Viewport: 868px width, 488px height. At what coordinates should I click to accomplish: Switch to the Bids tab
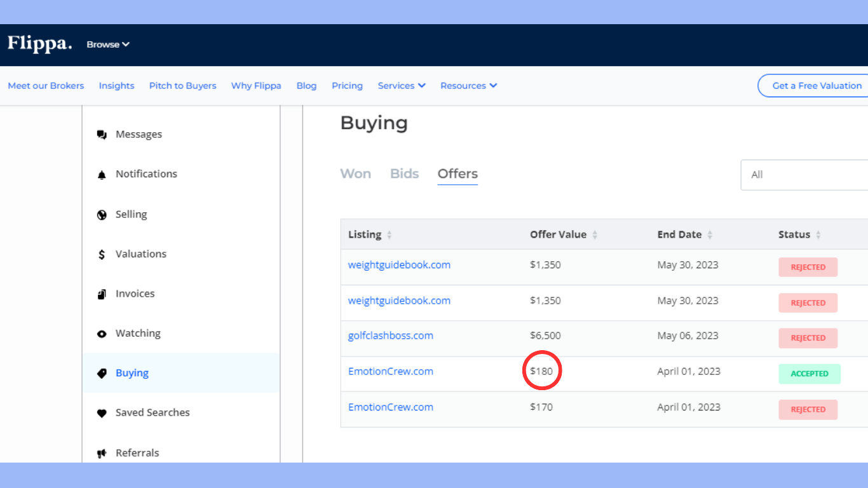coord(404,173)
